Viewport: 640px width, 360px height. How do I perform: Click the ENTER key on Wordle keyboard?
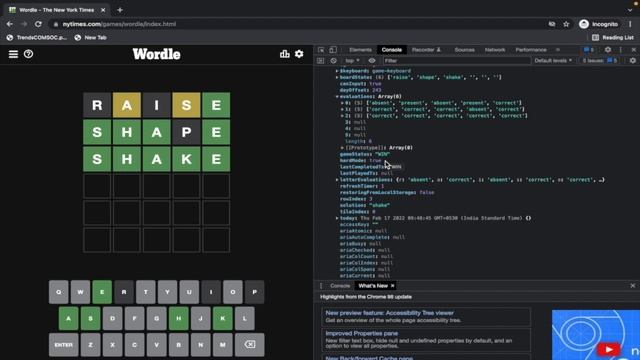point(63,344)
